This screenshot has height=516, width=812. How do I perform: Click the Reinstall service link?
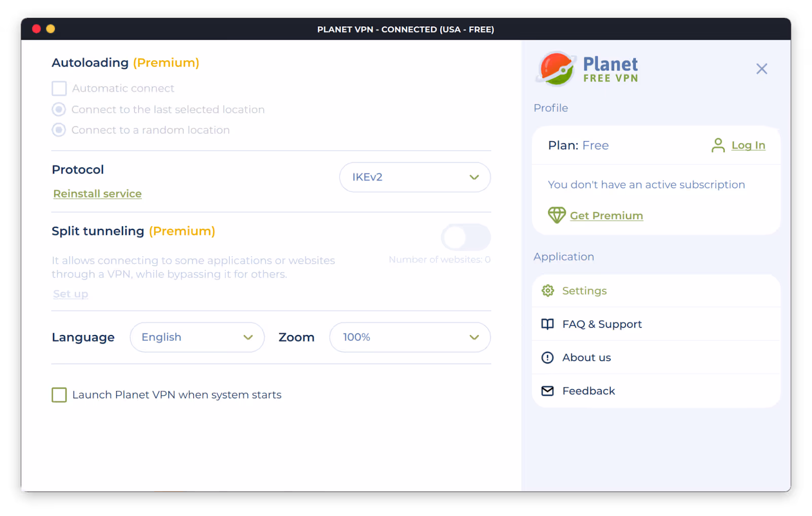pyautogui.click(x=97, y=194)
